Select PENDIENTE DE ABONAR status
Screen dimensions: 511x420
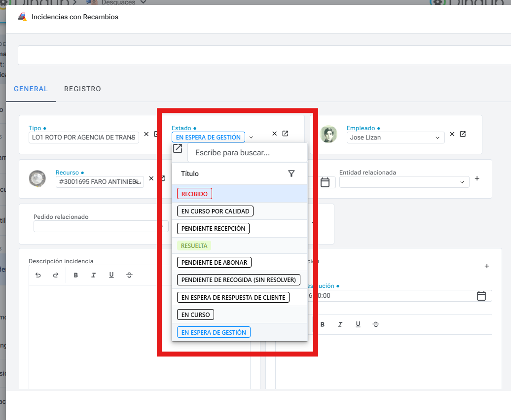click(x=214, y=262)
